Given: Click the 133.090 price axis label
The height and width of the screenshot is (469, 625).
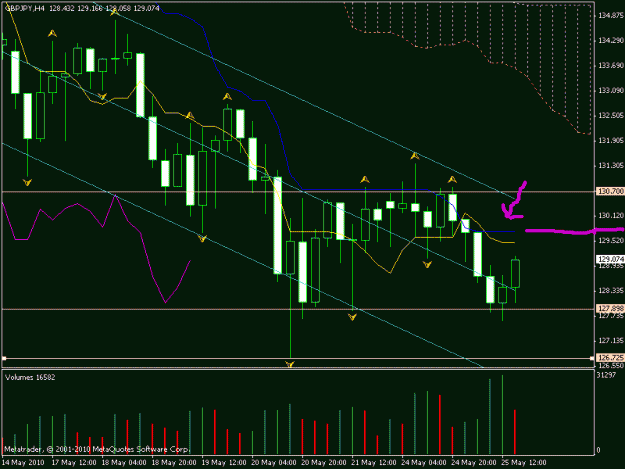Looking at the screenshot, I should 611,90.
